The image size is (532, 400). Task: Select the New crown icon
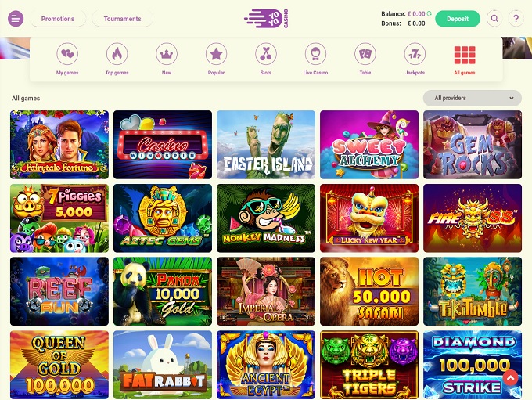[x=167, y=54]
